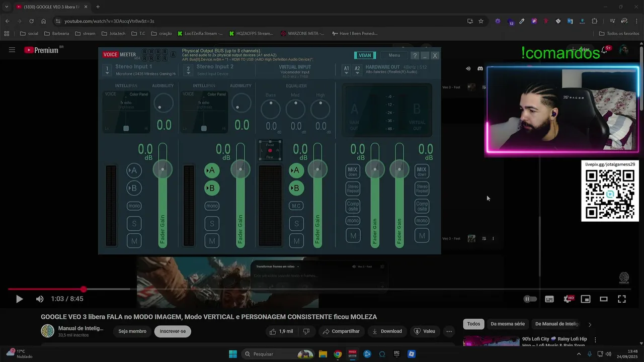Open Windows Start menu
This screenshot has height=362, width=644.
[x=233, y=354]
